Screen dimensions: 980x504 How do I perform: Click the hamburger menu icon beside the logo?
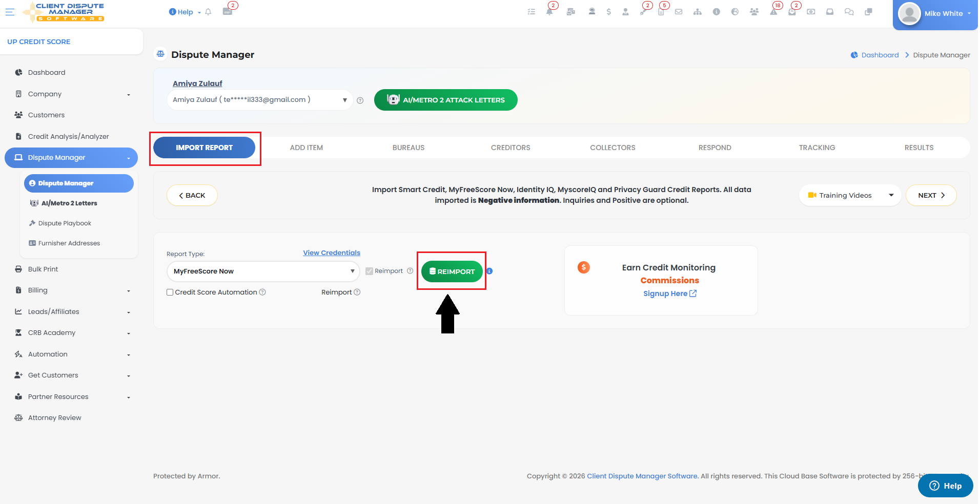(x=10, y=11)
